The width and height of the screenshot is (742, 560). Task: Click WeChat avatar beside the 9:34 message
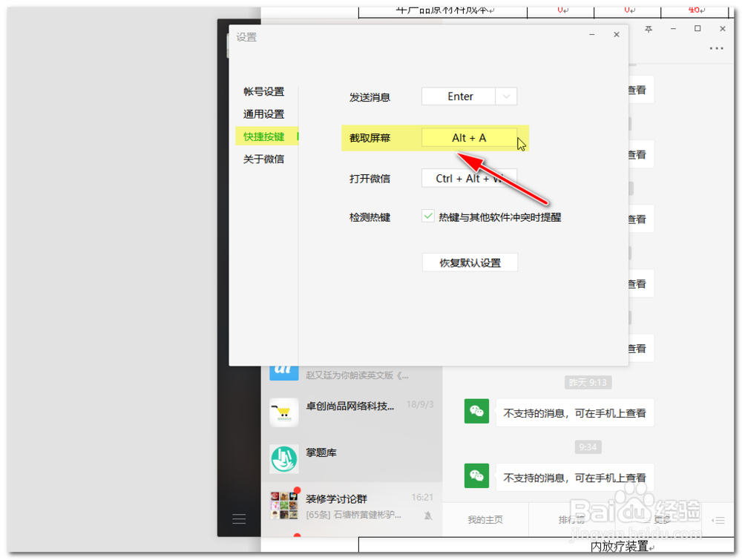click(x=476, y=475)
